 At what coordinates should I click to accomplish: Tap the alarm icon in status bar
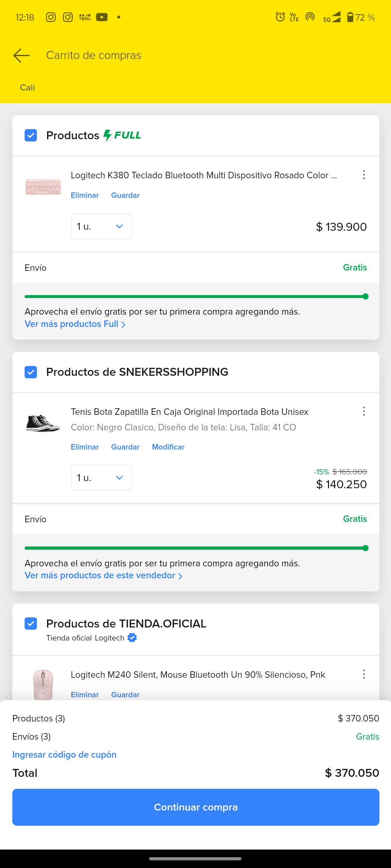pyautogui.click(x=280, y=17)
